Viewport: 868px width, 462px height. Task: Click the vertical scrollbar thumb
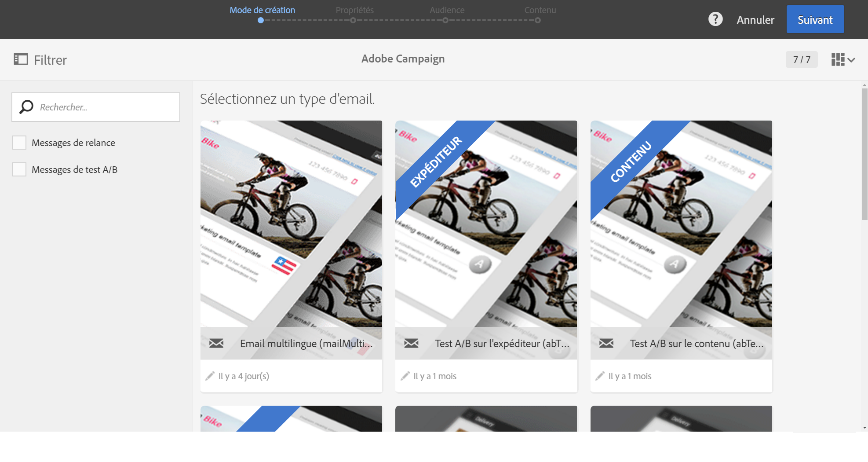(x=864, y=154)
